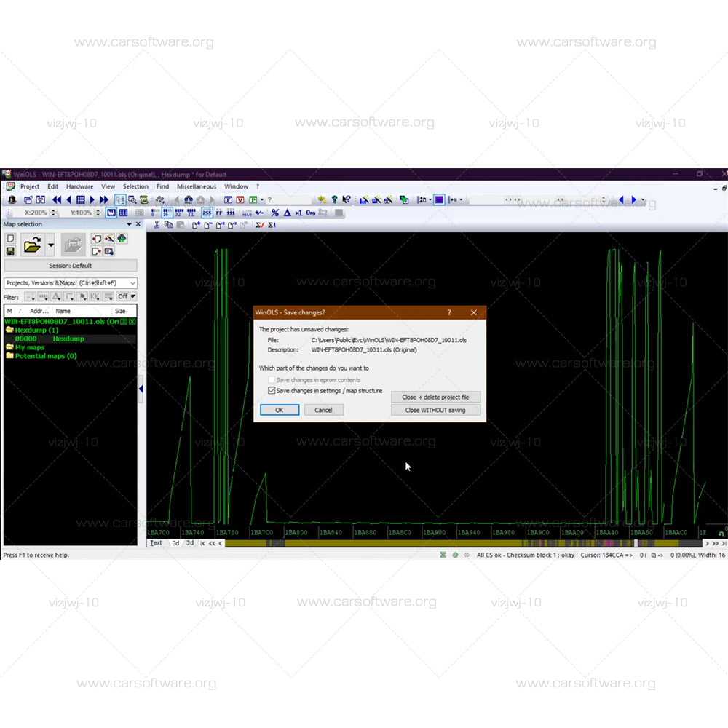Toggle percent difference display

275,213
